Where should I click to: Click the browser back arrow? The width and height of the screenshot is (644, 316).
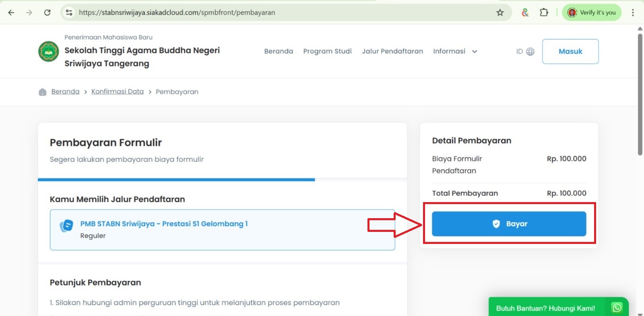point(11,12)
